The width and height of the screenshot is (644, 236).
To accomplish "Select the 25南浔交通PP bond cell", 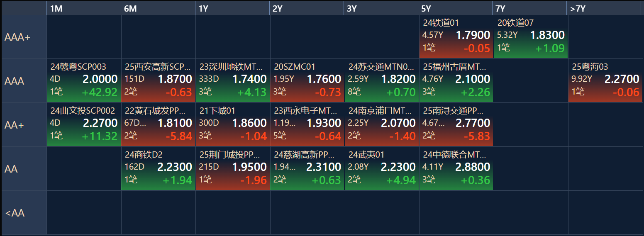I will click(x=456, y=125).
